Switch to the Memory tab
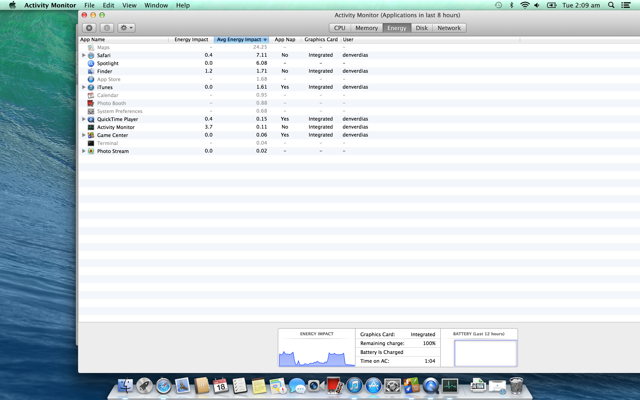Image resolution: width=640 pixels, height=400 pixels. pyautogui.click(x=366, y=28)
